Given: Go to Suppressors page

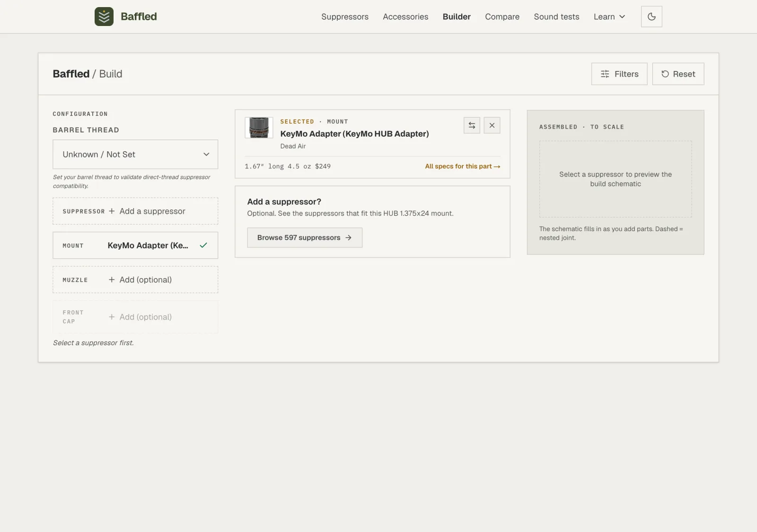Looking at the screenshot, I should coord(345,17).
